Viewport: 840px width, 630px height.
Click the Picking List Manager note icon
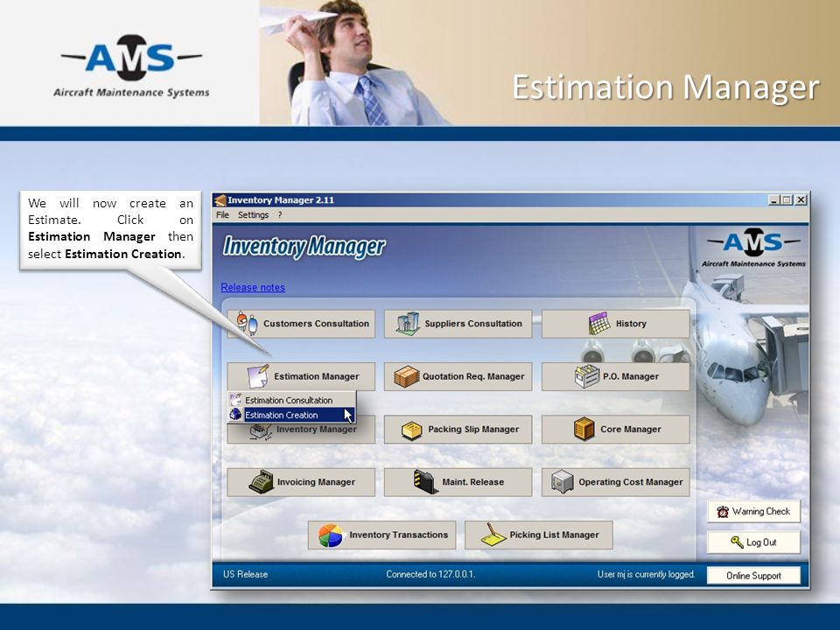pyautogui.click(x=493, y=535)
